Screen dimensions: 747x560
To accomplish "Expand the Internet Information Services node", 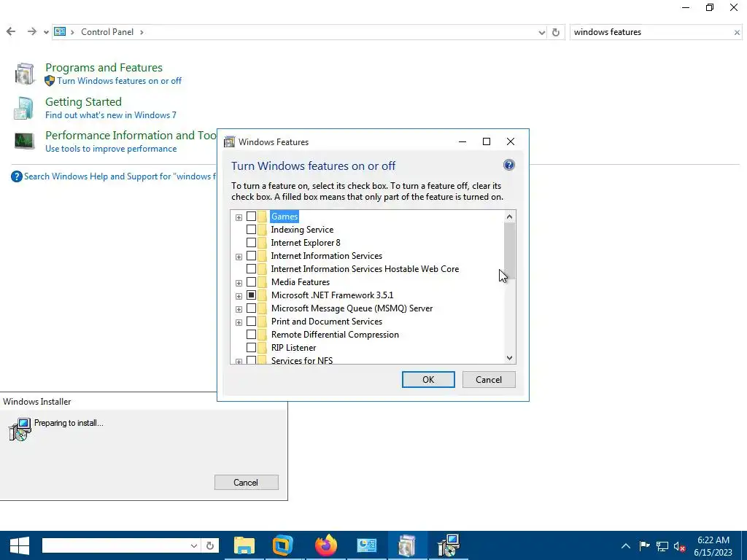I will pyautogui.click(x=239, y=257).
